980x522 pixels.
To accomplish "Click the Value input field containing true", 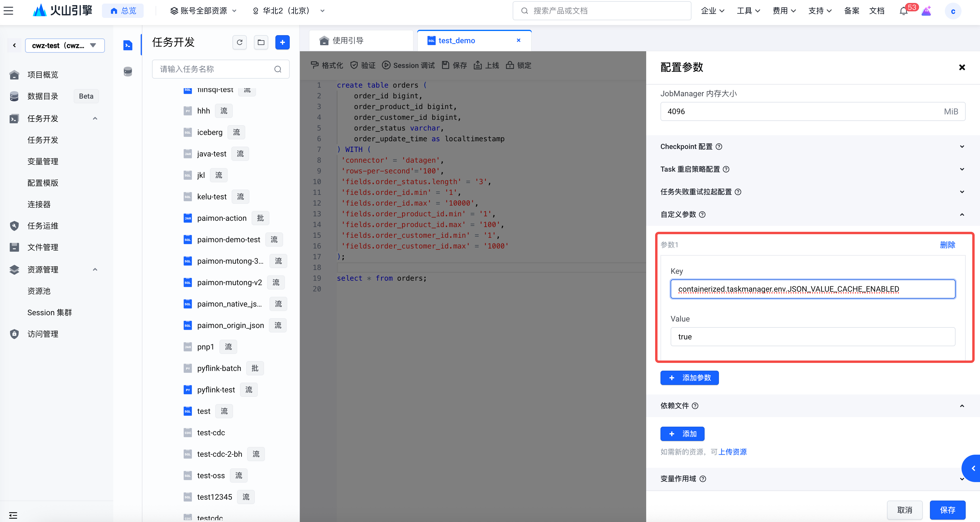I will 812,336.
